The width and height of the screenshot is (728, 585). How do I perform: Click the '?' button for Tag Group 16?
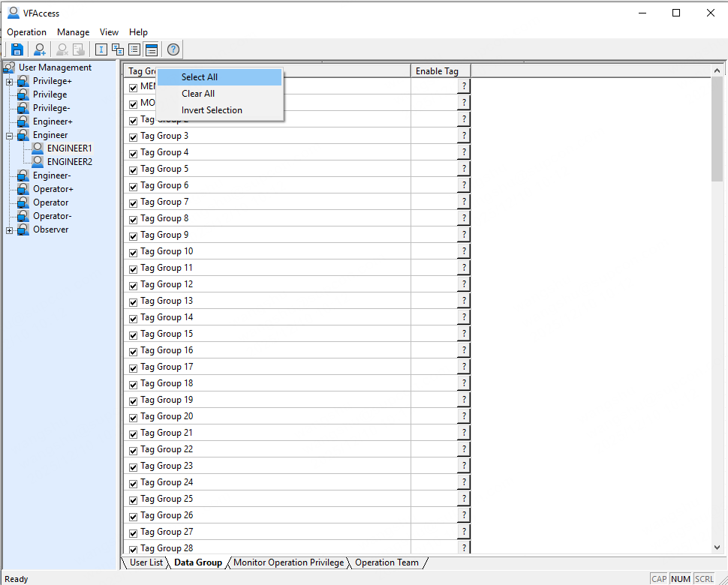(464, 350)
